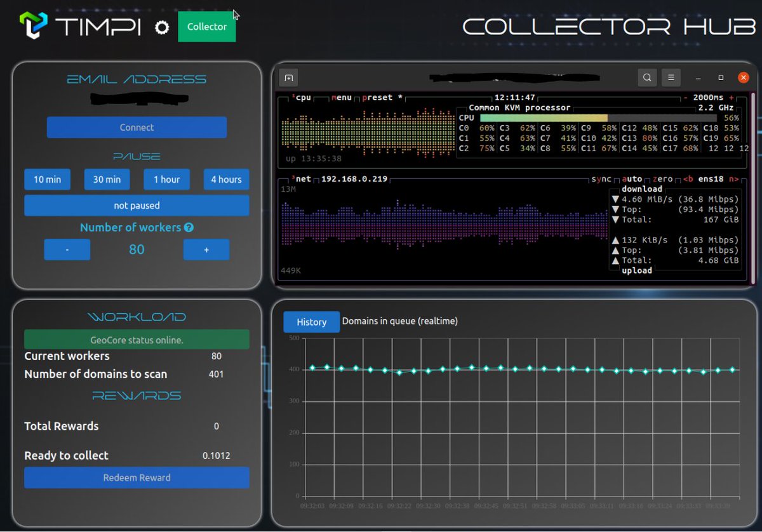The width and height of the screenshot is (762, 532).
Task: Select previous interface with '<b'
Action: pyautogui.click(x=688, y=179)
